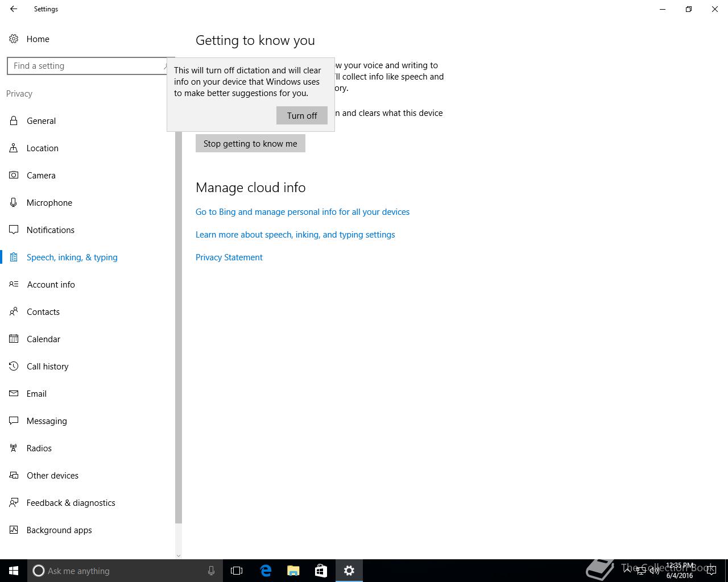Click the Cortana microphone icon in taskbar
This screenshot has height=582, width=728.
[211, 571]
